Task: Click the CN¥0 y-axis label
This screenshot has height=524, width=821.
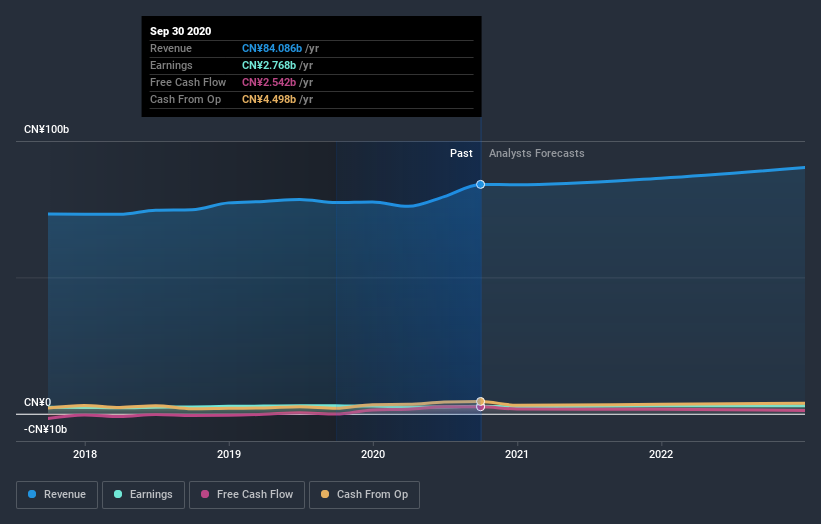Action: click(38, 402)
